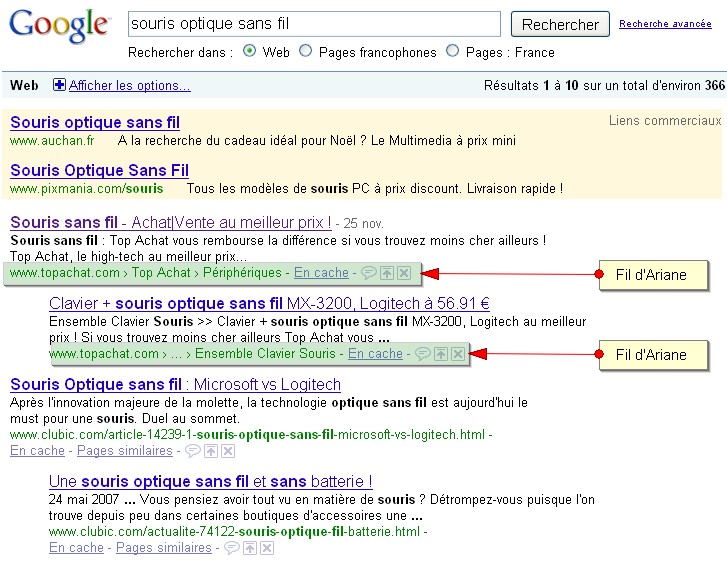Image resolution: width=727 pixels, height=562 pixels.
Task: Click comment bubble icon on topachat Périphériques result
Action: pyautogui.click(x=369, y=273)
